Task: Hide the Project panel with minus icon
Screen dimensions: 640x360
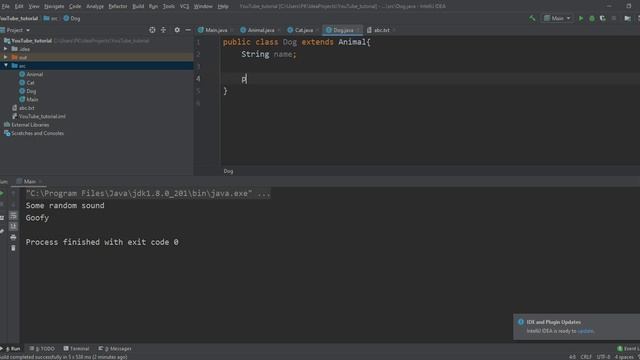Action: tap(188, 30)
